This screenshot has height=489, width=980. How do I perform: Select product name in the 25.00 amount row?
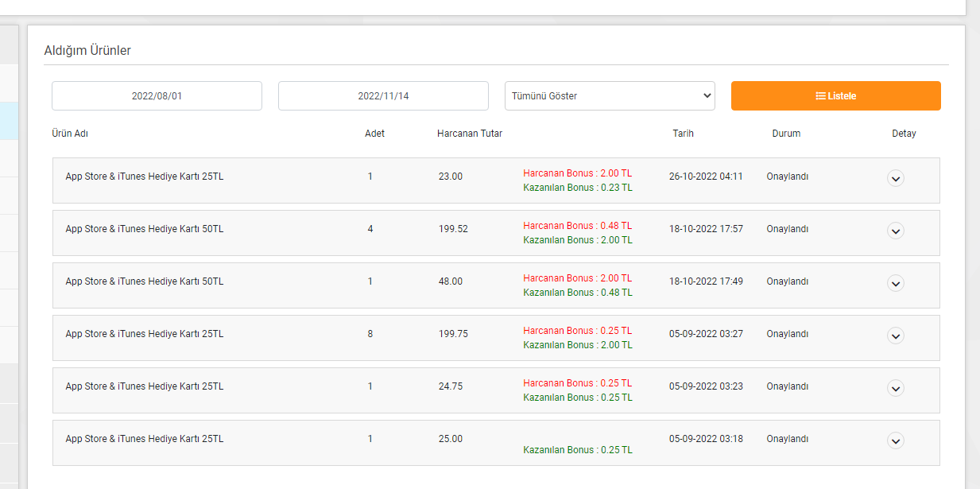(x=145, y=439)
